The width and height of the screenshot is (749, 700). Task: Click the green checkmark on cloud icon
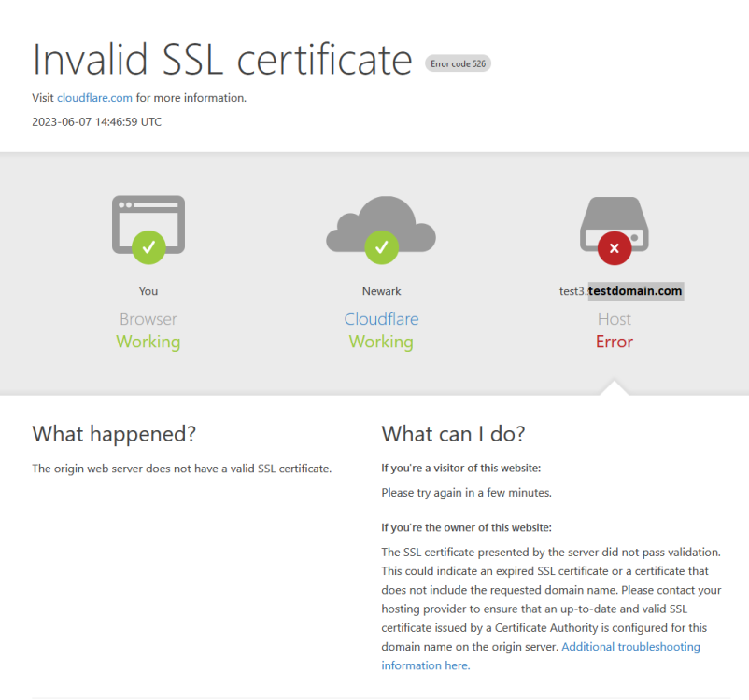tap(381, 247)
